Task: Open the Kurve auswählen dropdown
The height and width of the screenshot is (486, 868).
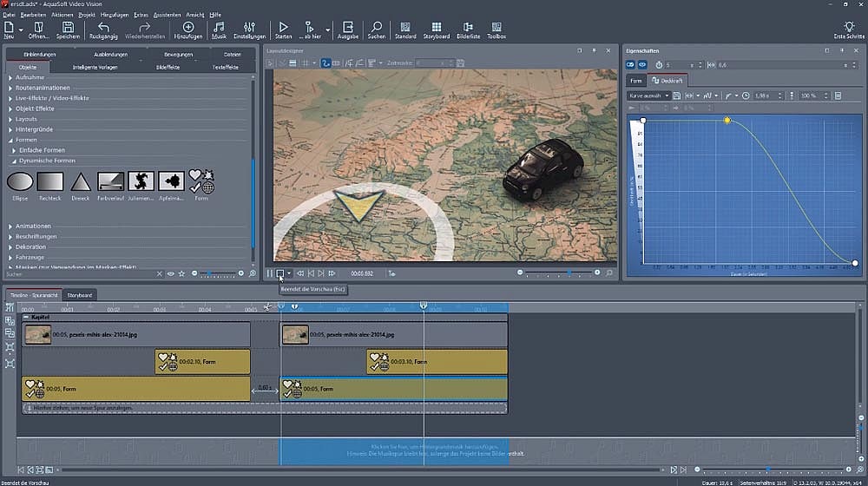Action: pos(647,95)
